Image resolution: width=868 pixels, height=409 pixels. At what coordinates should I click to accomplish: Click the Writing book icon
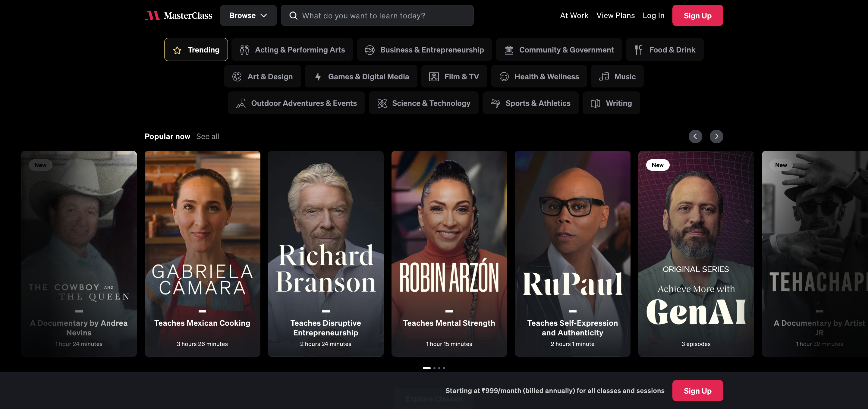point(596,103)
